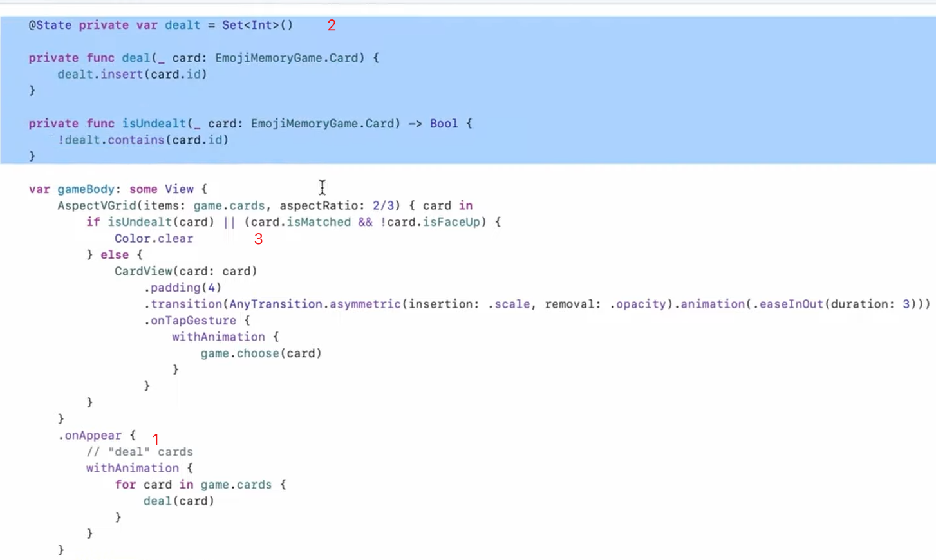Click the red annotation number 2
The width and height of the screenshot is (936, 560).
332,26
